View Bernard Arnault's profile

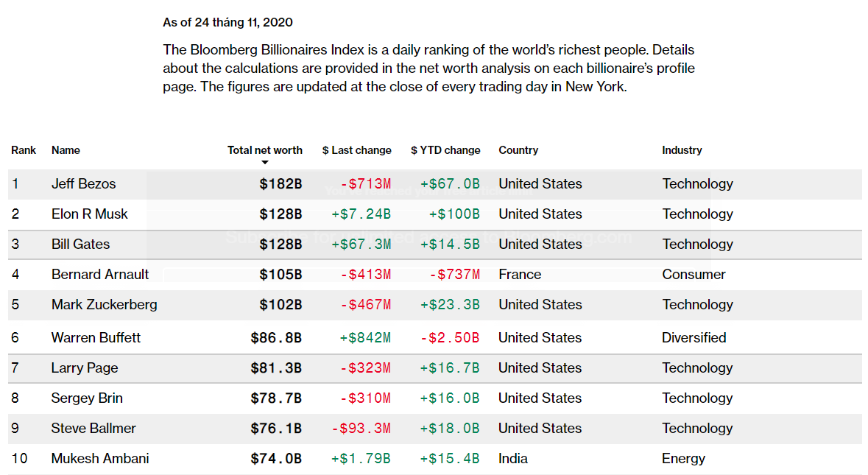point(100,275)
